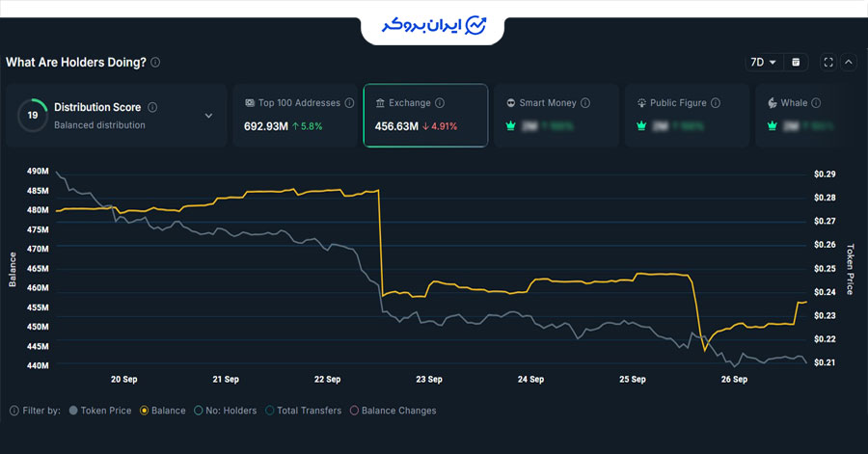The width and height of the screenshot is (868, 454).
Task: Click the info icon on the Exchange card
Action: (x=440, y=103)
